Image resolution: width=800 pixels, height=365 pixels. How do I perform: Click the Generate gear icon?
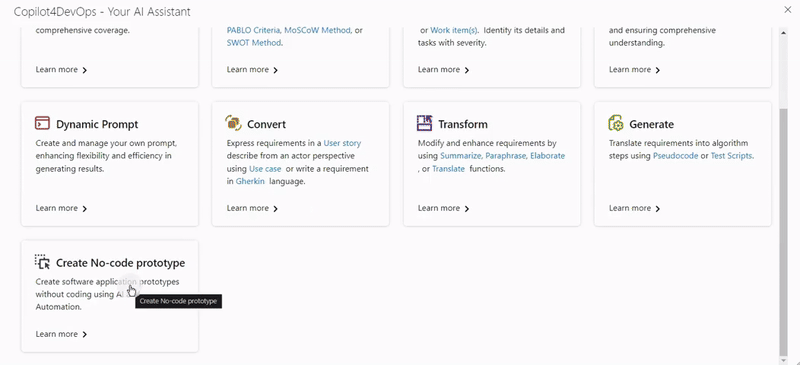tap(616, 123)
